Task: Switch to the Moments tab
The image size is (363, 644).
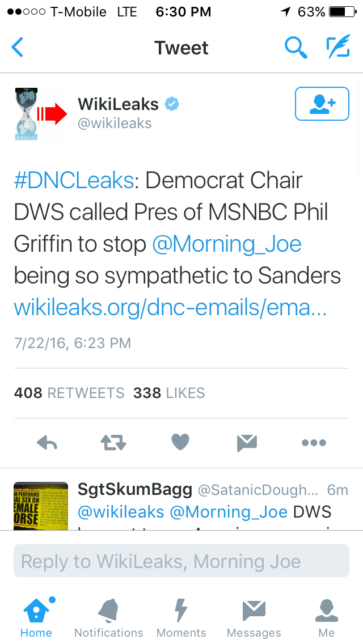Action: (181, 618)
